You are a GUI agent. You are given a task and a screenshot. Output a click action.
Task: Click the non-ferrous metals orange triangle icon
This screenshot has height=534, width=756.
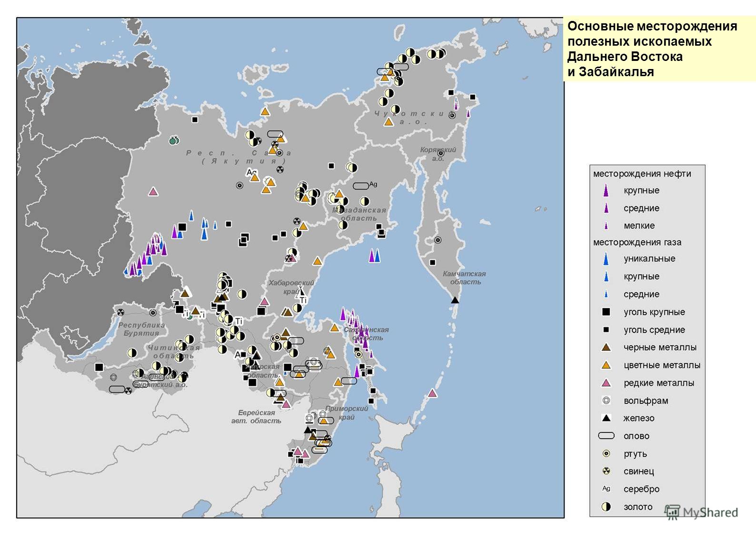[x=606, y=365]
